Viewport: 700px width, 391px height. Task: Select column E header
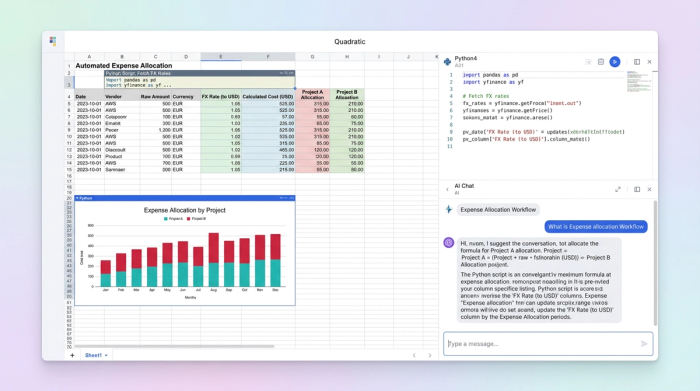coord(221,57)
